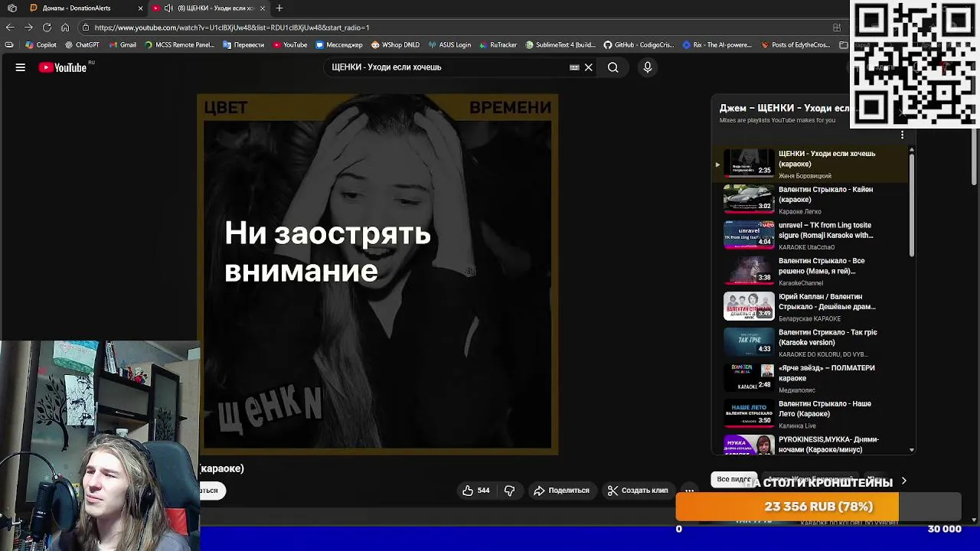Open the ChatGPT bookmark

click(x=82, y=45)
